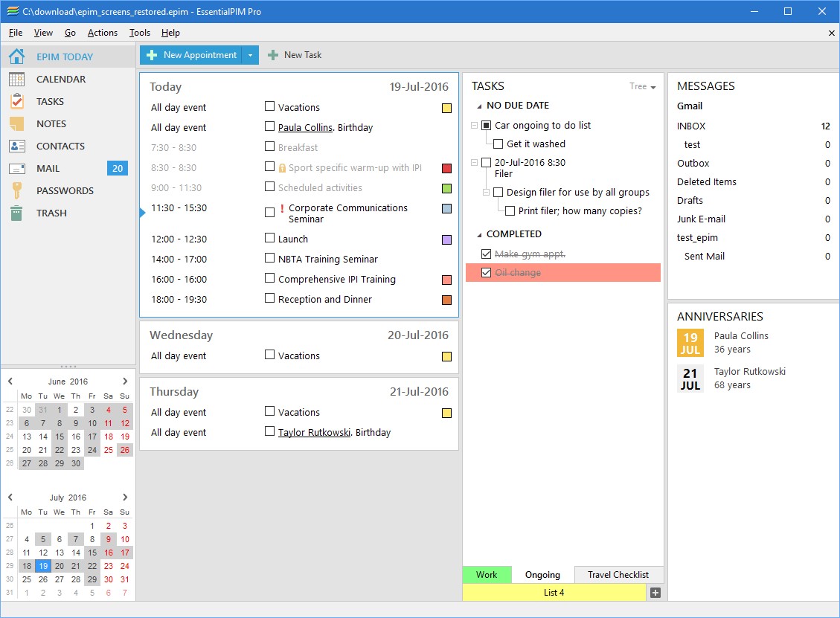Add a new task list with plus icon

click(x=655, y=593)
